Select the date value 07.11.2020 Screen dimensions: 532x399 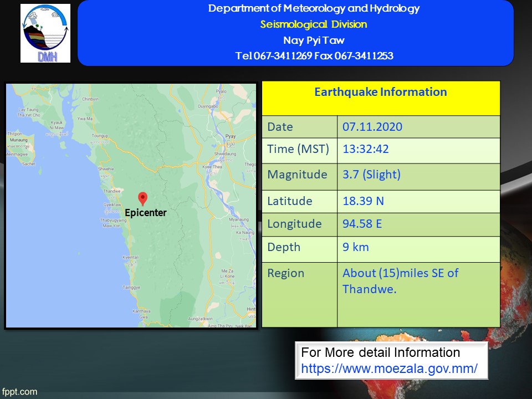pos(372,127)
